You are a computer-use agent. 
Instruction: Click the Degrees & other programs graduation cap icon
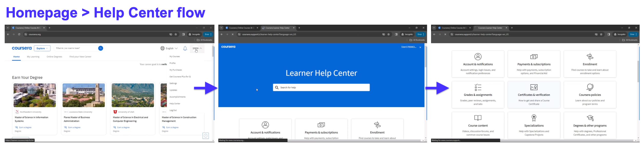590,118
